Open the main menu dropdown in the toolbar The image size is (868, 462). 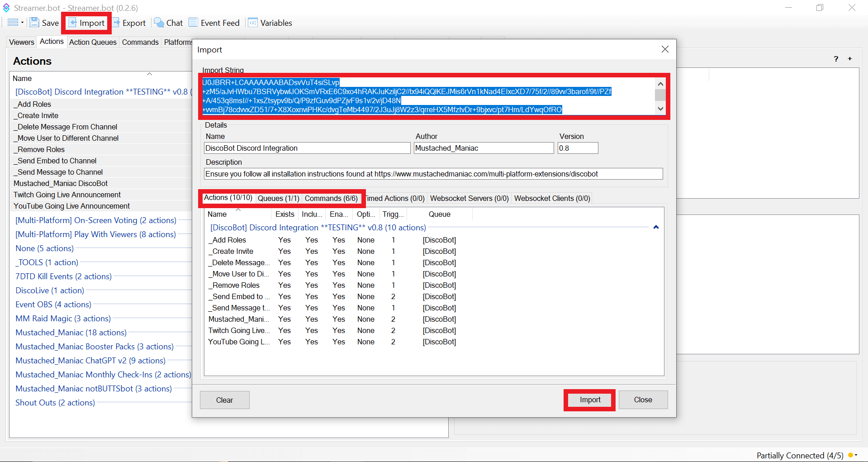(x=15, y=23)
